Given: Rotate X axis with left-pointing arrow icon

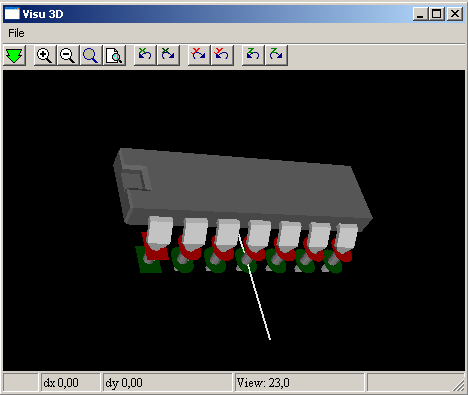Looking at the screenshot, I should click(145, 55).
